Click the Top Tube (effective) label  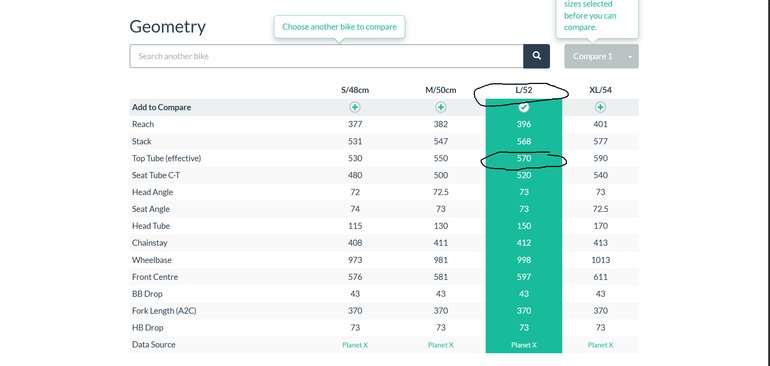[x=166, y=158]
